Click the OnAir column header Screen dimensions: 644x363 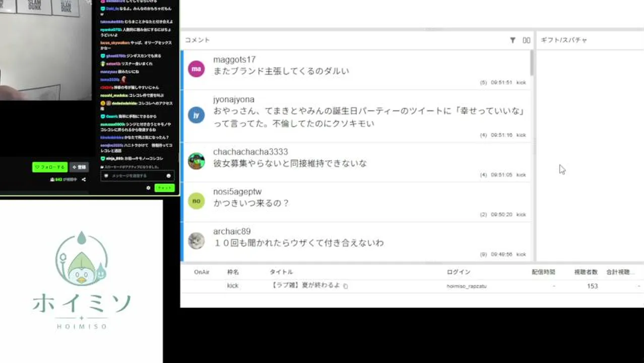click(202, 272)
